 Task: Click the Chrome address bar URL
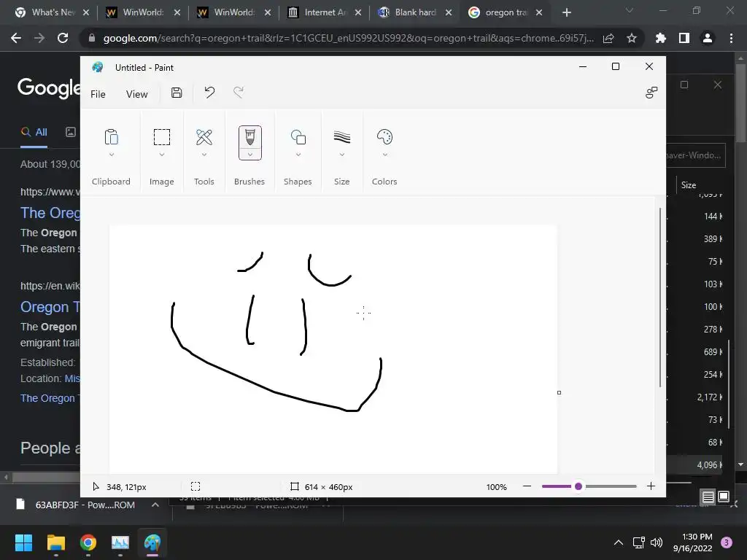coord(348,38)
